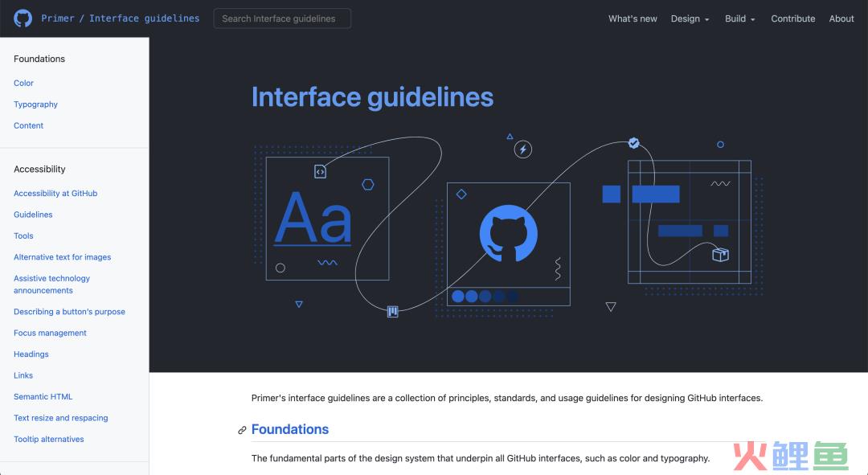Click the 'Primer's interface guidelines are a collection' paragraph

pyautogui.click(x=507, y=398)
